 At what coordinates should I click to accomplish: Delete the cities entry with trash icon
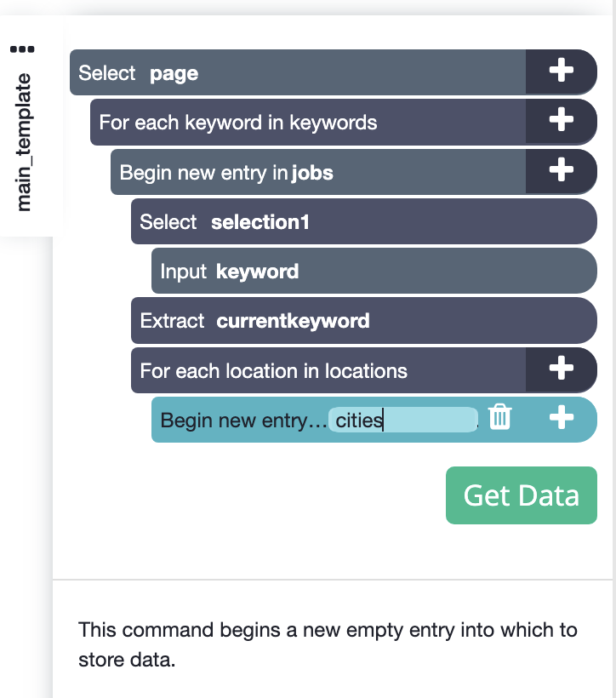click(499, 417)
